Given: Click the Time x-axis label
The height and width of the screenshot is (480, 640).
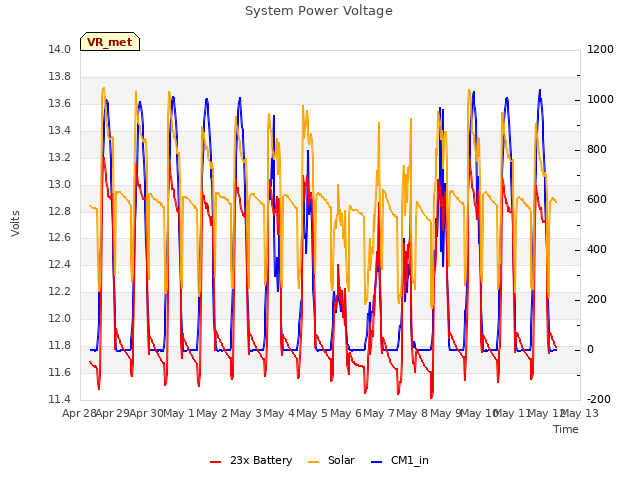Looking at the screenshot, I should [566, 429].
